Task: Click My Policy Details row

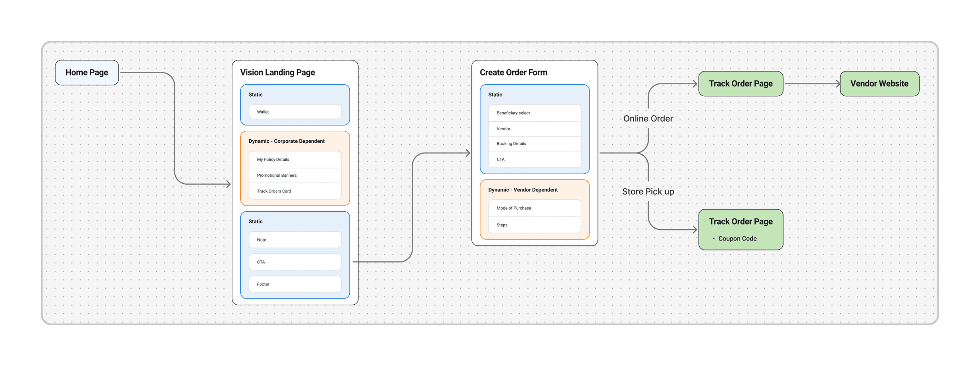Action: (295, 159)
